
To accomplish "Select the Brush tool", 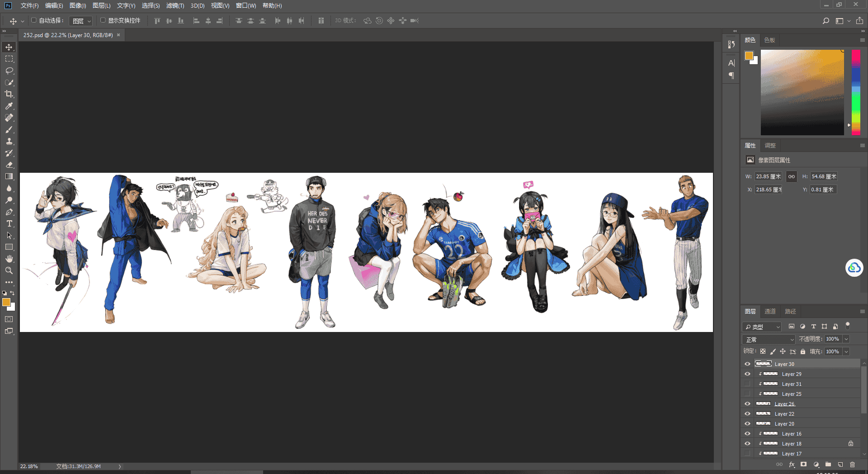I will click(9, 129).
